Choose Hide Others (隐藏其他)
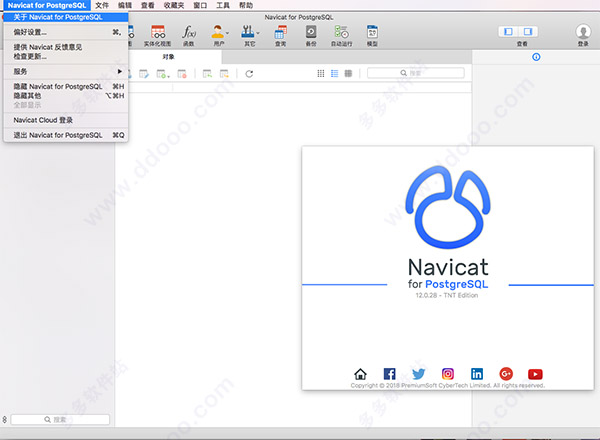The width and height of the screenshot is (600, 440). pos(66,96)
